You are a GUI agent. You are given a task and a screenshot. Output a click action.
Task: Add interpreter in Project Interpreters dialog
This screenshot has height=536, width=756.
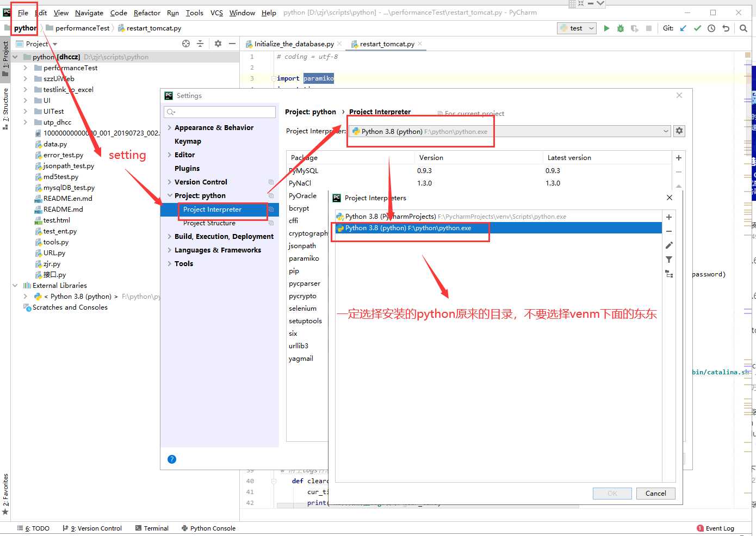(669, 217)
